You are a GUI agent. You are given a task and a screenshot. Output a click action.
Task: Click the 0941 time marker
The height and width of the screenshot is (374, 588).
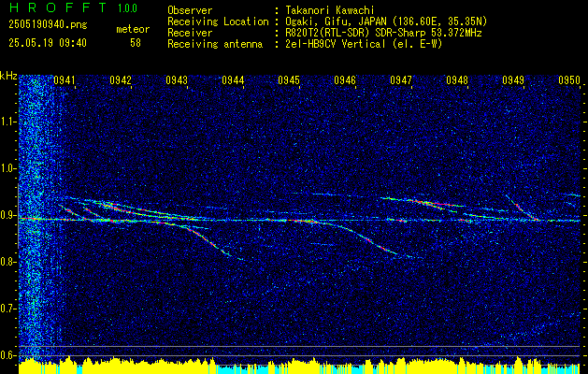[x=65, y=80]
